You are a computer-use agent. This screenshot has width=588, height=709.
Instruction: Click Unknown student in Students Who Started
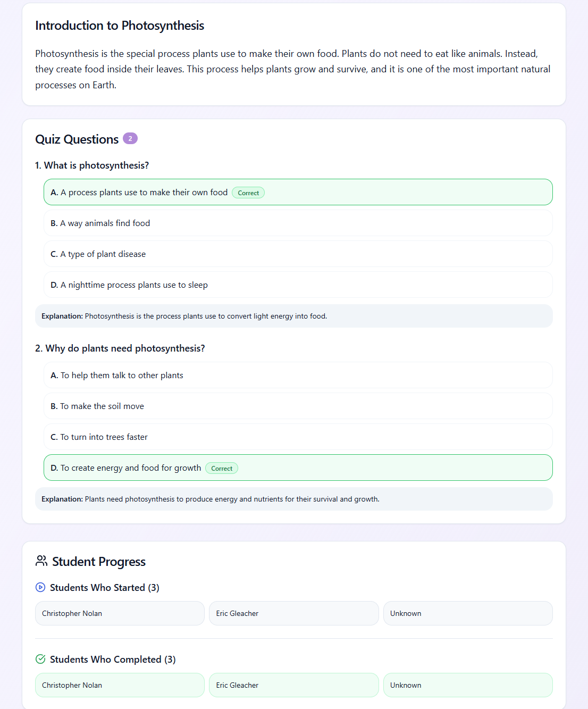(468, 613)
